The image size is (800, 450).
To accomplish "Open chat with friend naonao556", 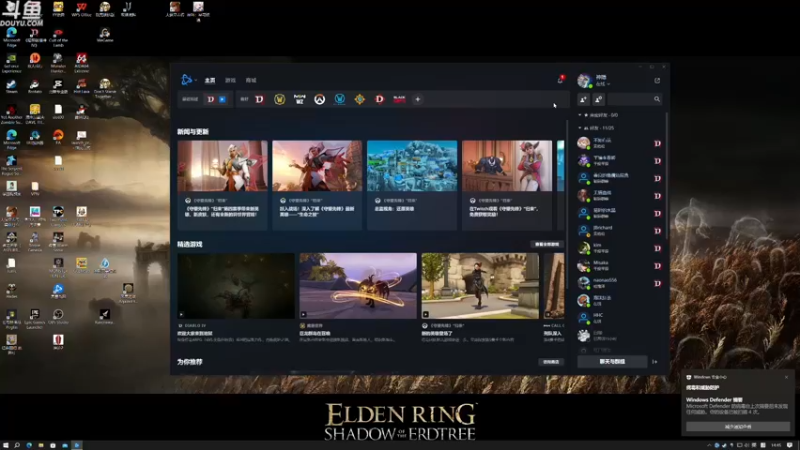I will coord(618,283).
